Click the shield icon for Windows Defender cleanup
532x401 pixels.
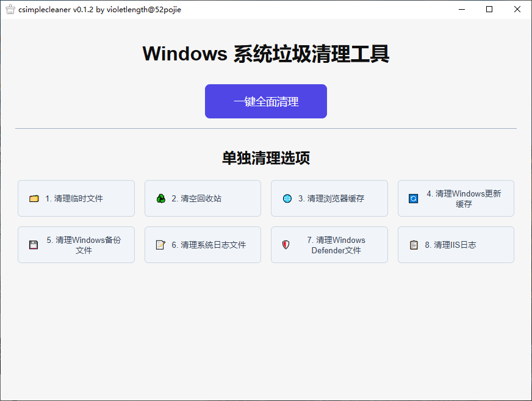click(286, 245)
